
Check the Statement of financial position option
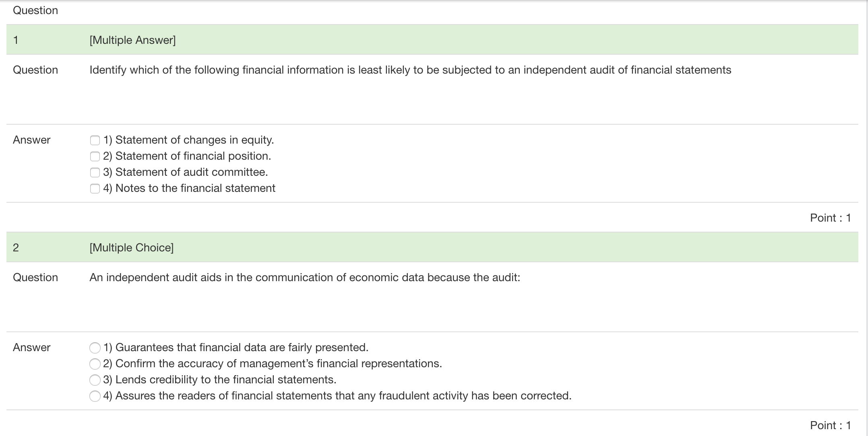pyautogui.click(x=95, y=156)
